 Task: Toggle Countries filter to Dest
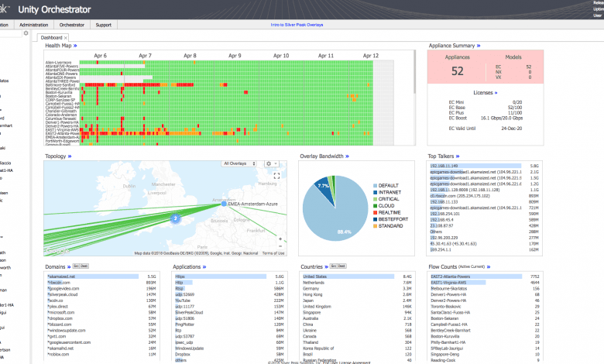pos(341,266)
